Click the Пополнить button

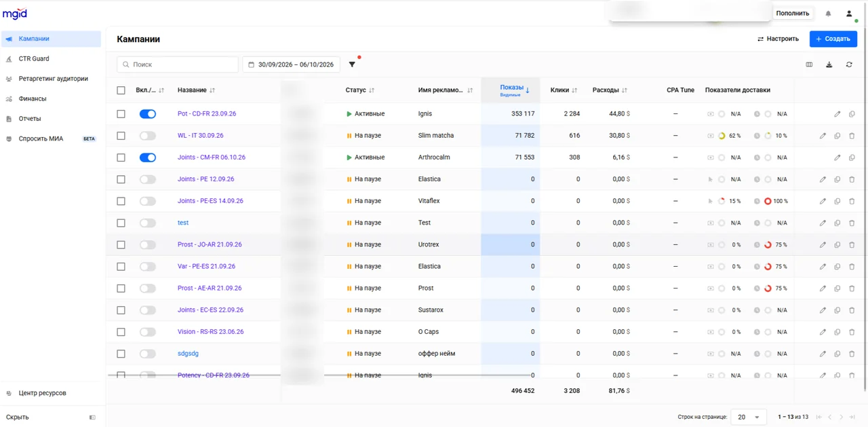[x=793, y=14]
